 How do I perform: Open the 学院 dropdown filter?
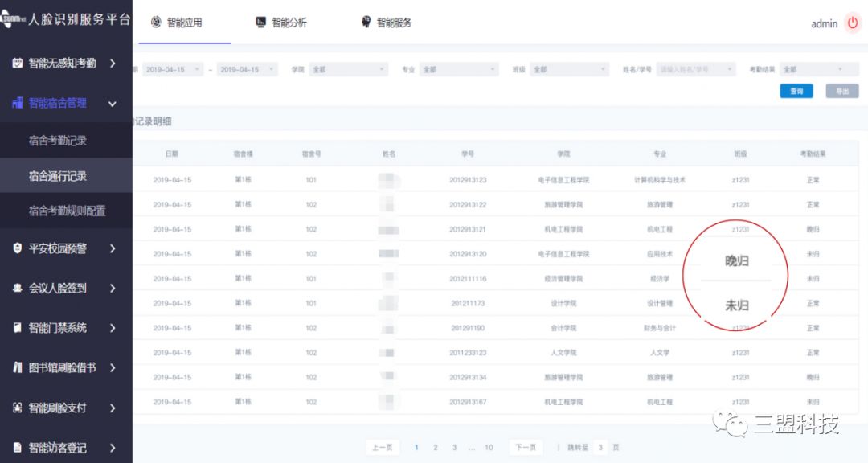[348, 70]
